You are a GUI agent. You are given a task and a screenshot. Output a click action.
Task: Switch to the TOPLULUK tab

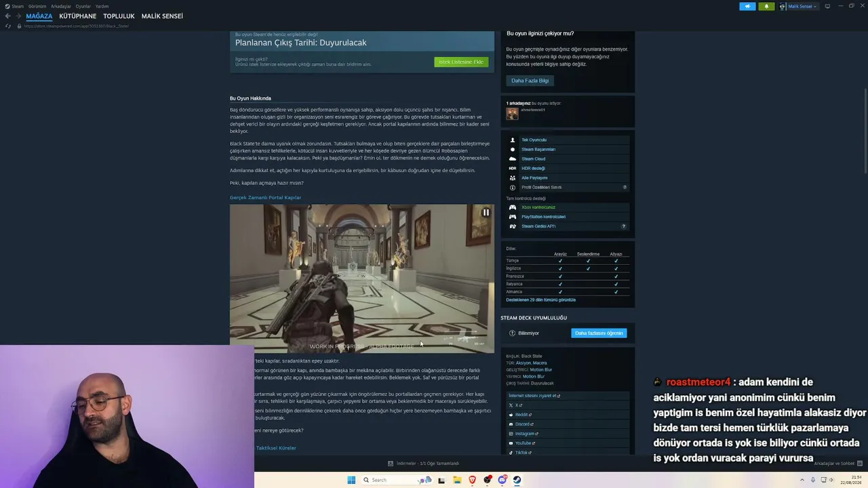pyautogui.click(x=119, y=16)
